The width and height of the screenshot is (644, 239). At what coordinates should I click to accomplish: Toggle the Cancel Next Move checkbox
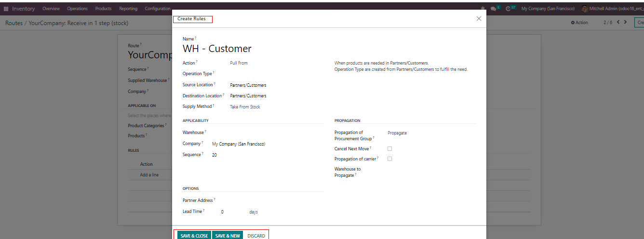click(x=389, y=149)
